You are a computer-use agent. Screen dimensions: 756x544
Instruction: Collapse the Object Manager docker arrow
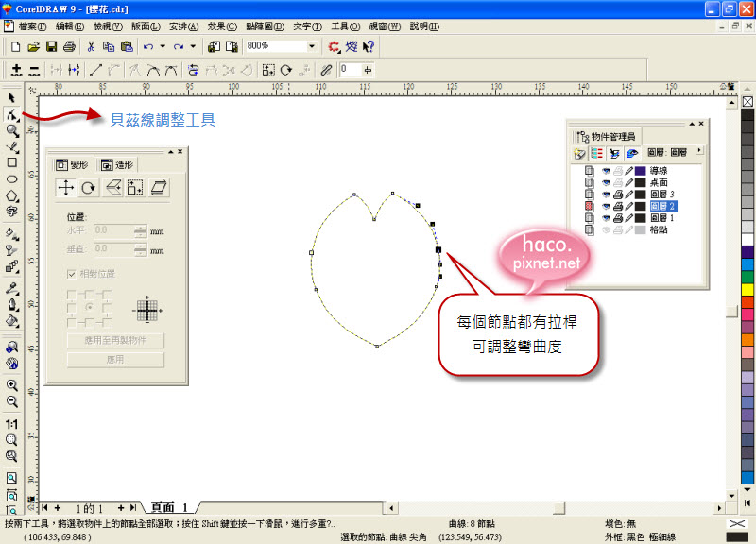[x=692, y=124]
